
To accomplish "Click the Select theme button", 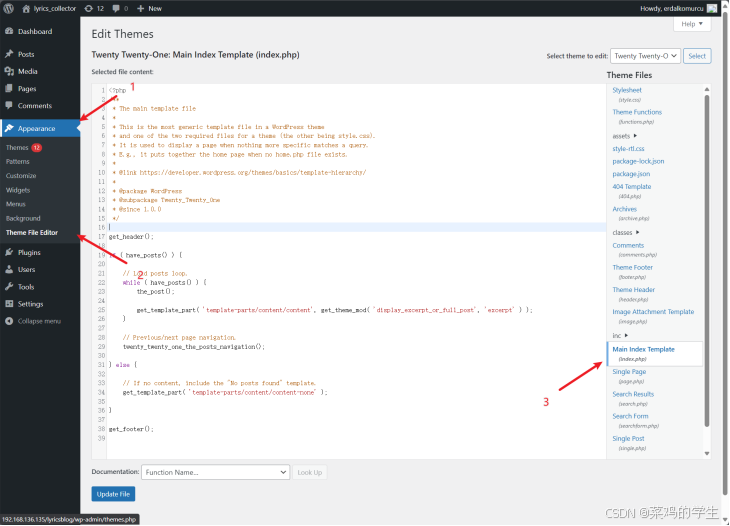I will click(697, 56).
